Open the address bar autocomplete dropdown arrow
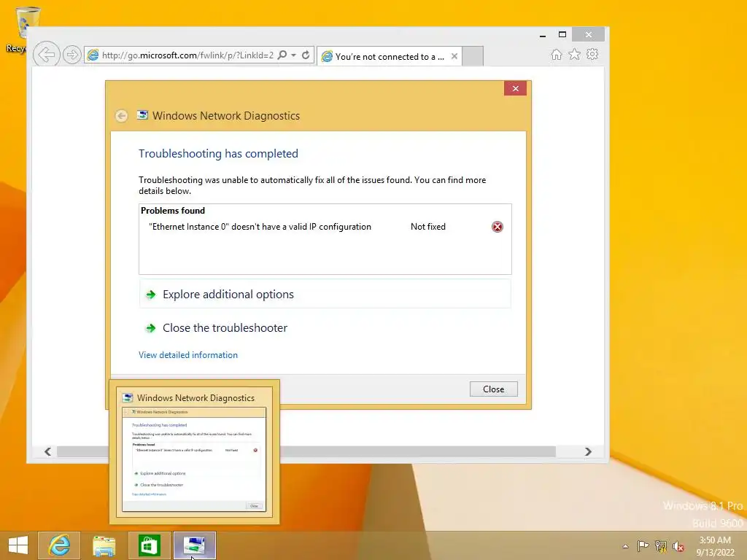This screenshot has height=560, width=747. [x=293, y=55]
